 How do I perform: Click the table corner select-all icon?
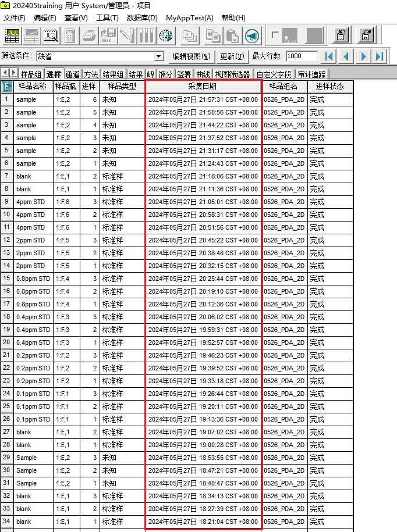click(x=7, y=87)
